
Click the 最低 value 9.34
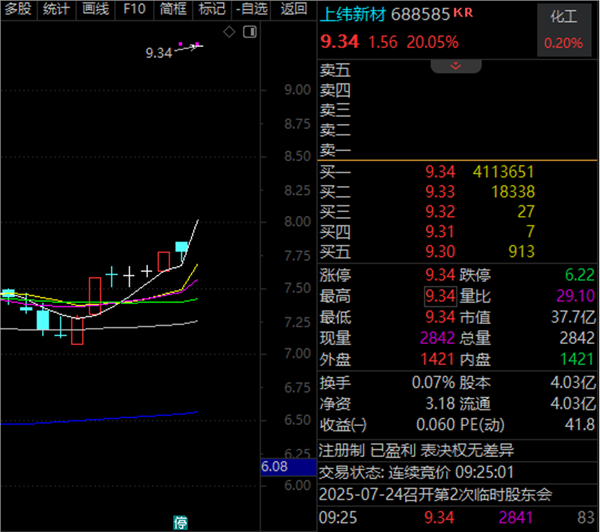(x=440, y=317)
